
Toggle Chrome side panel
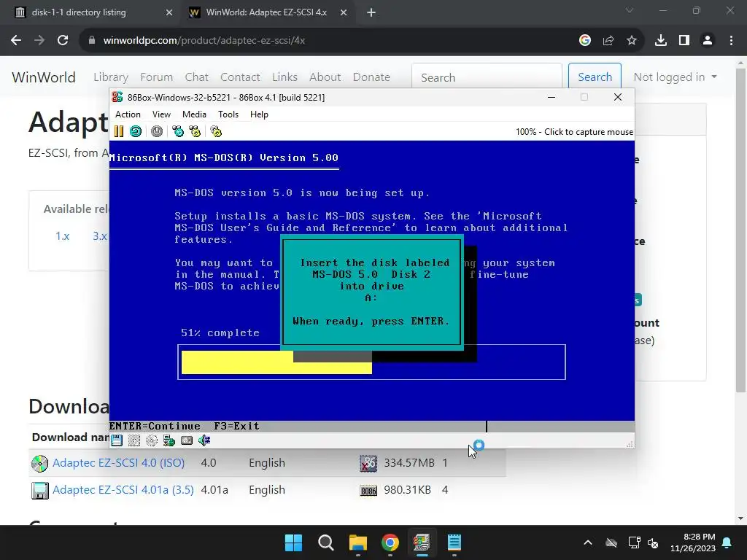coord(684,41)
